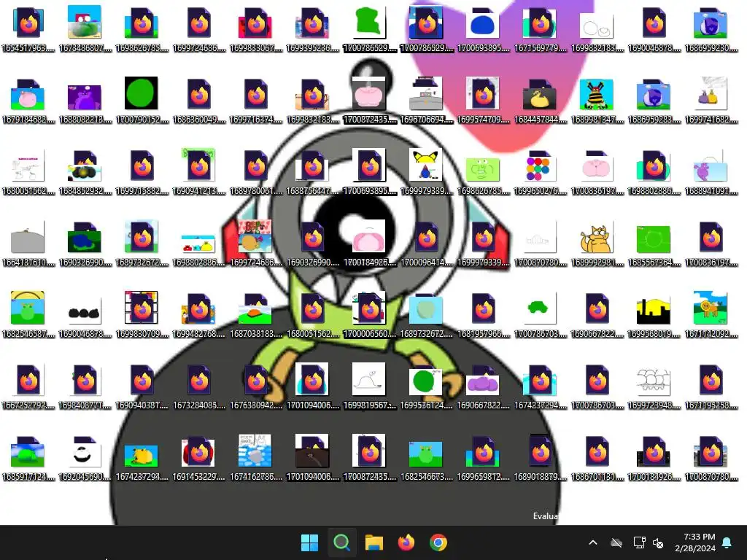Open the Windows Start menu
This screenshot has width=747, height=560.
point(309,542)
